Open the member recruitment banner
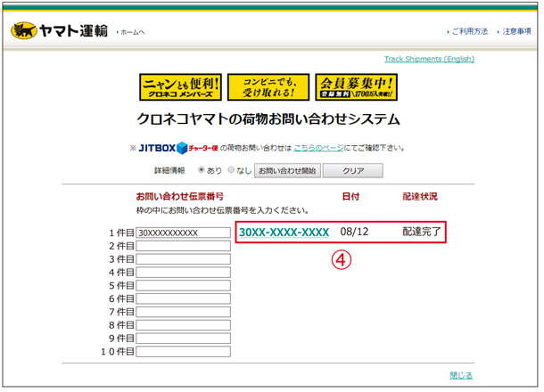The width and height of the screenshot is (544, 392). pos(355,86)
